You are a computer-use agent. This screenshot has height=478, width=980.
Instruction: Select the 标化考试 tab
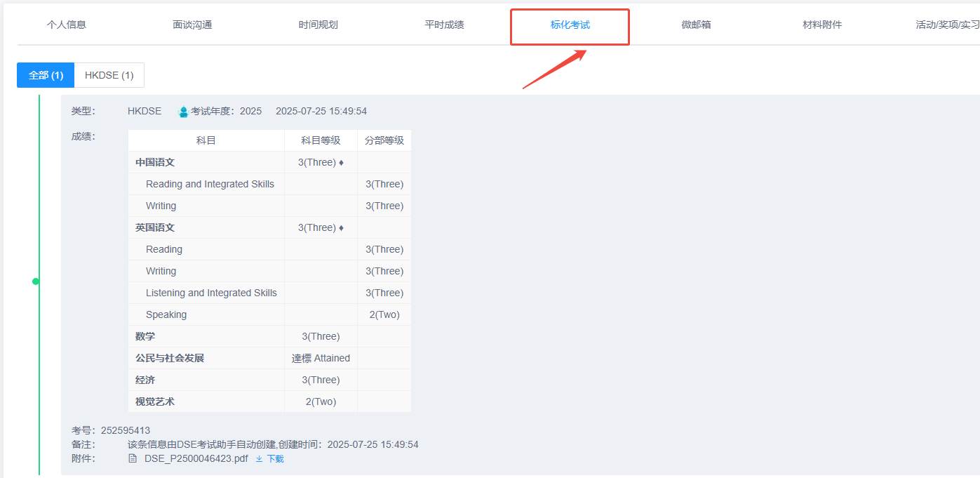(570, 25)
